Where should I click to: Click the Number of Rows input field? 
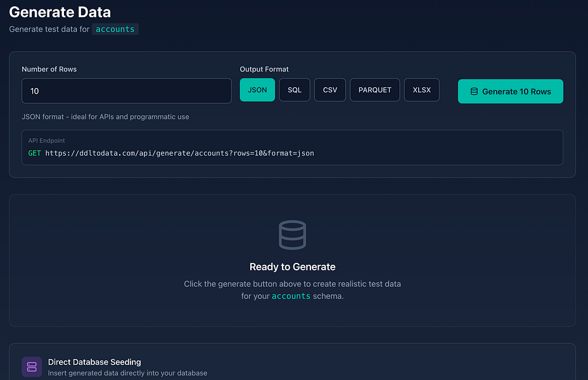click(126, 91)
